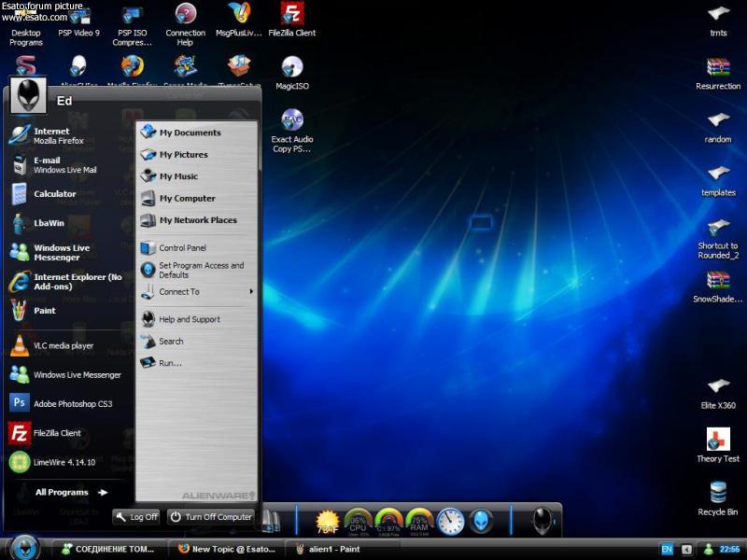Screen dimensions: 747x560
Task: Select the tmts desktop icon
Action: [x=718, y=21]
